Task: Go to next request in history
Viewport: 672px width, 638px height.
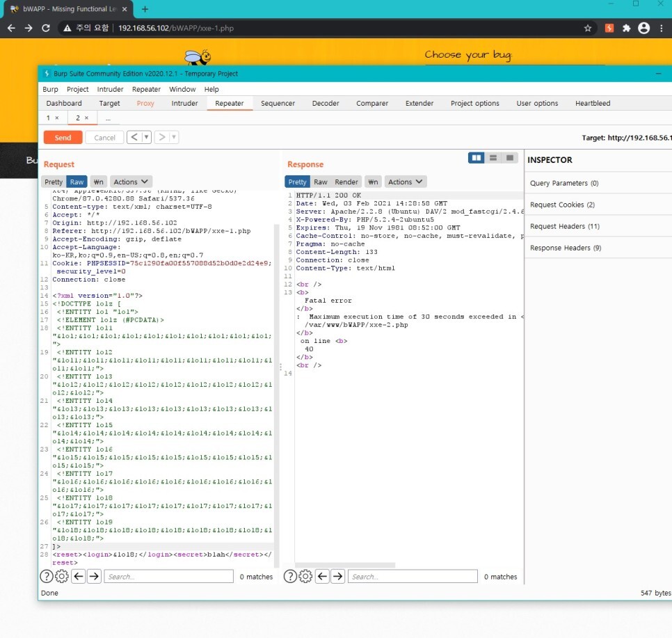Action: coord(162,137)
